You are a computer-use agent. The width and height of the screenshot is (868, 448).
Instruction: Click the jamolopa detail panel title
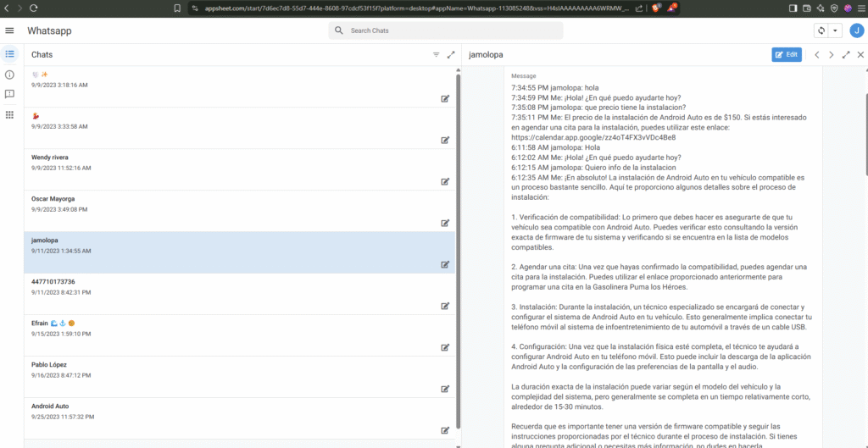(486, 55)
